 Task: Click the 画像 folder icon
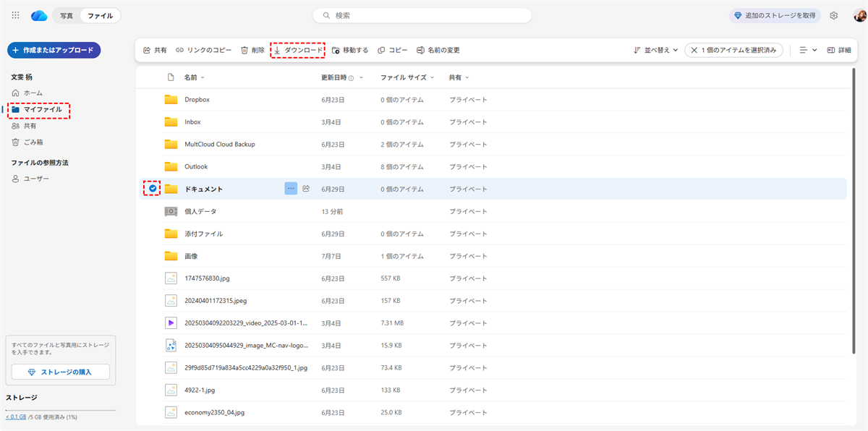tap(171, 256)
